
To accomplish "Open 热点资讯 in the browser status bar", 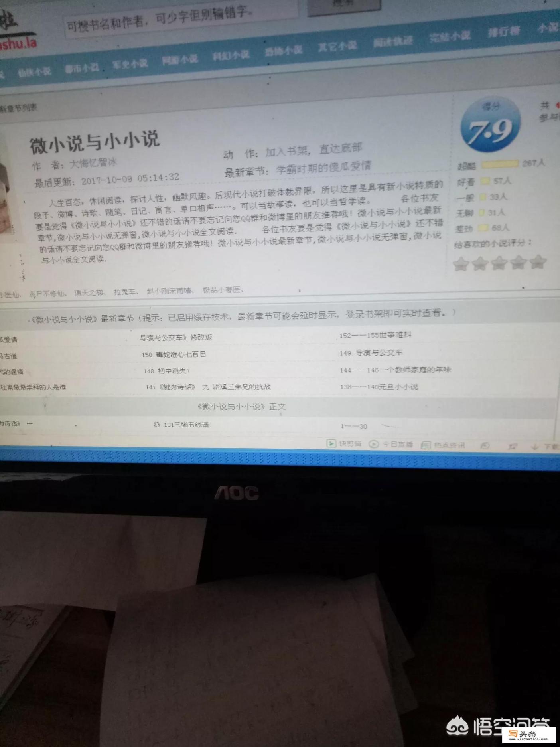I will (x=443, y=445).
